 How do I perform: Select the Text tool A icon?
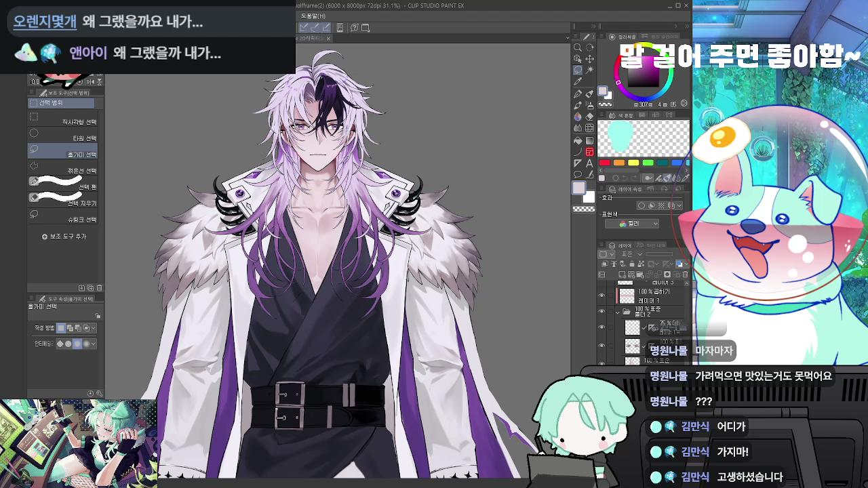(x=589, y=163)
